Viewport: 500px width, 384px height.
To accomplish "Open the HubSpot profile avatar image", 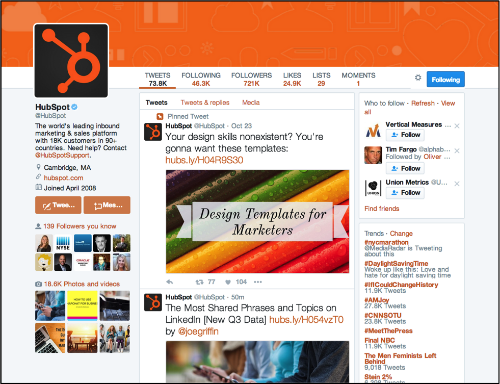I will [71, 61].
